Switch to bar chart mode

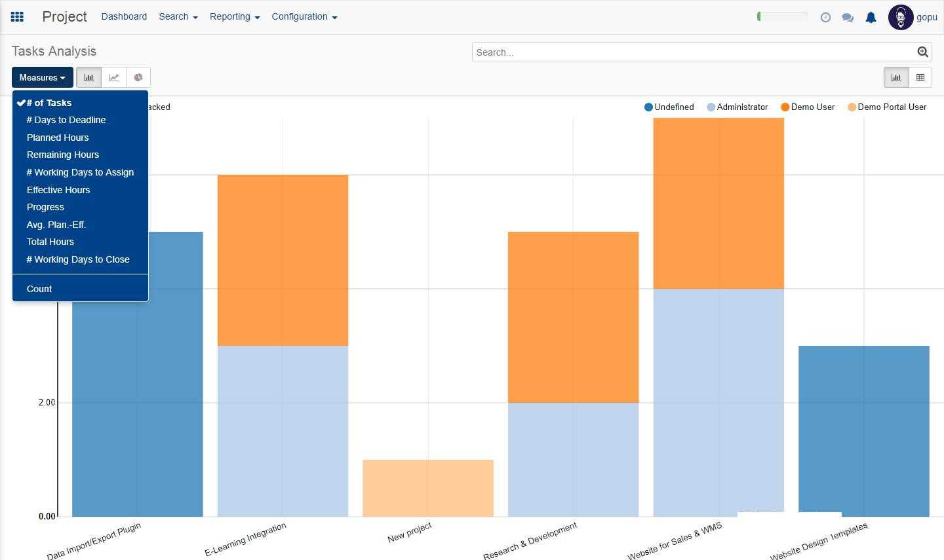pos(88,77)
